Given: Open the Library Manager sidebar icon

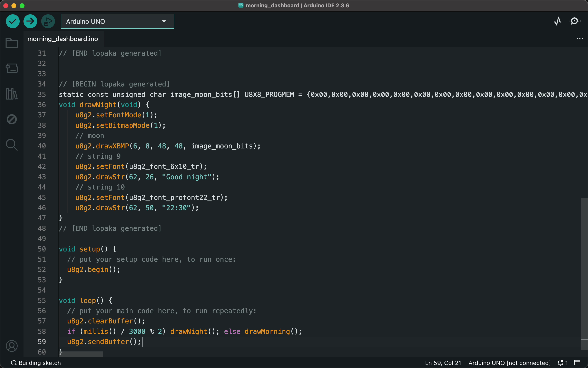Looking at the screenshot, I should [x=12, y=94].
